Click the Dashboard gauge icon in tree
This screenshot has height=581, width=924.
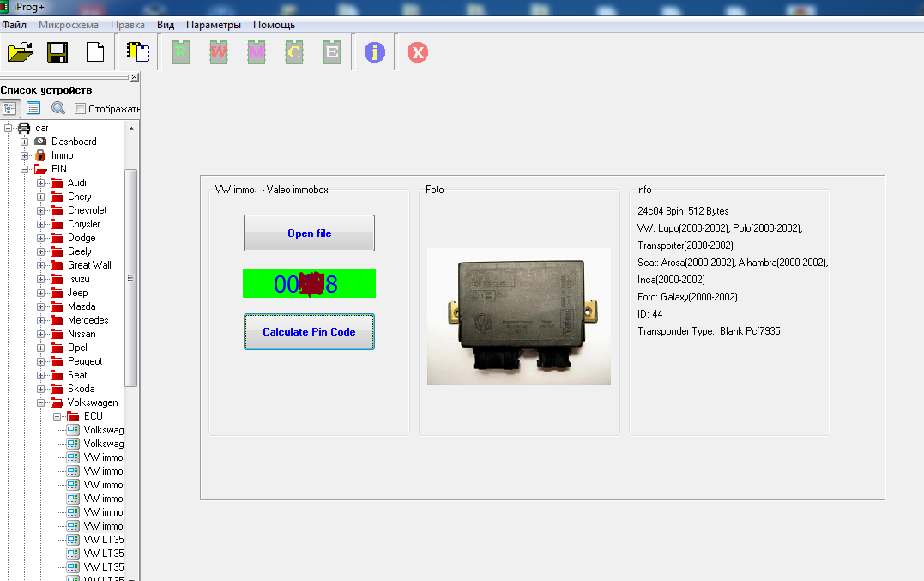(x=40, y=142)
